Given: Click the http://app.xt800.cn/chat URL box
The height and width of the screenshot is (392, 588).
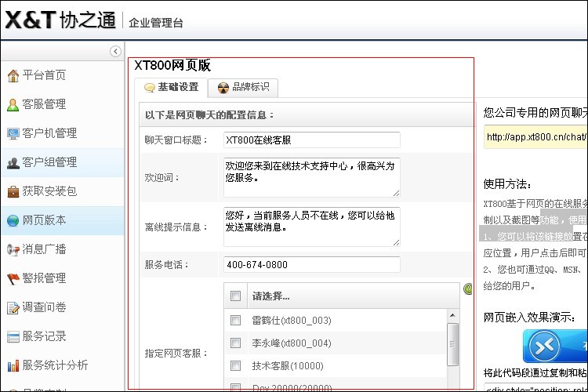Looking at the screenshot, I should click(x=535, y=137).
